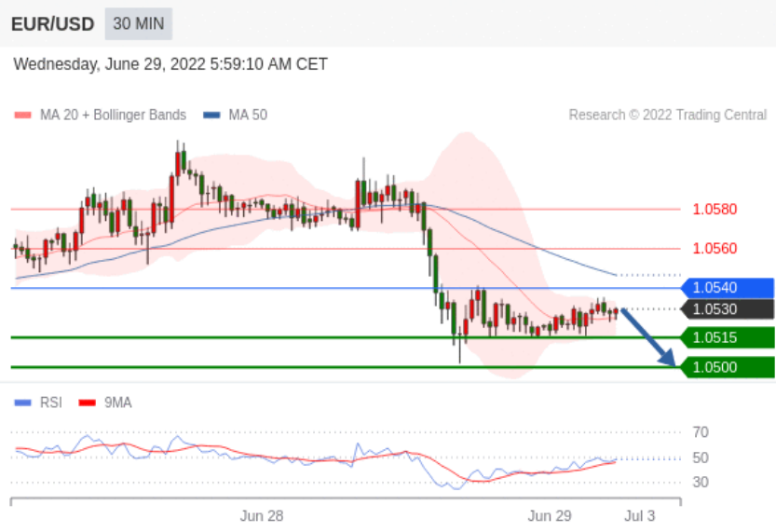The height and width of the screenshot is (532, 776).
Task: Click the 'Jun 29' date axis label
Action: click(x=550, y=516)
